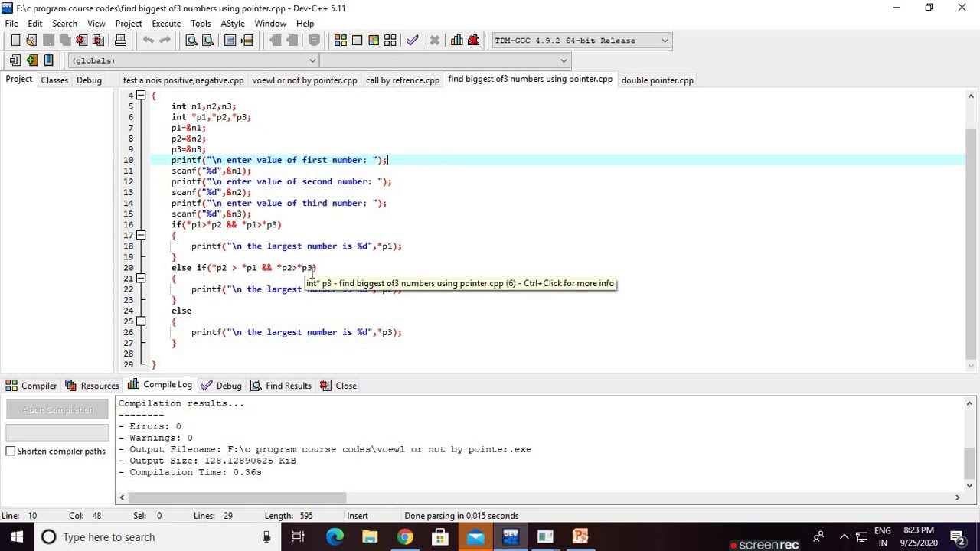980x551 pixels.
Task: Click the Undo arrow icon
Action: point(149,41)
